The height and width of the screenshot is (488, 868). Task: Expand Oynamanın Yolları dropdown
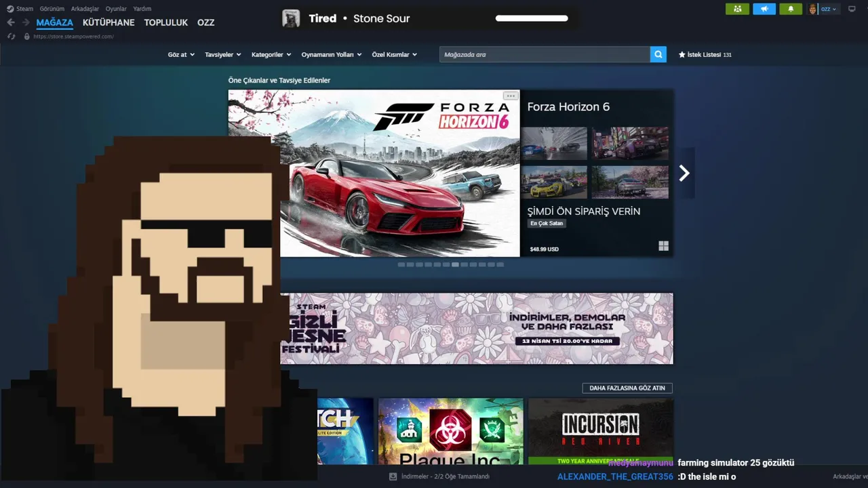point(332,54)
